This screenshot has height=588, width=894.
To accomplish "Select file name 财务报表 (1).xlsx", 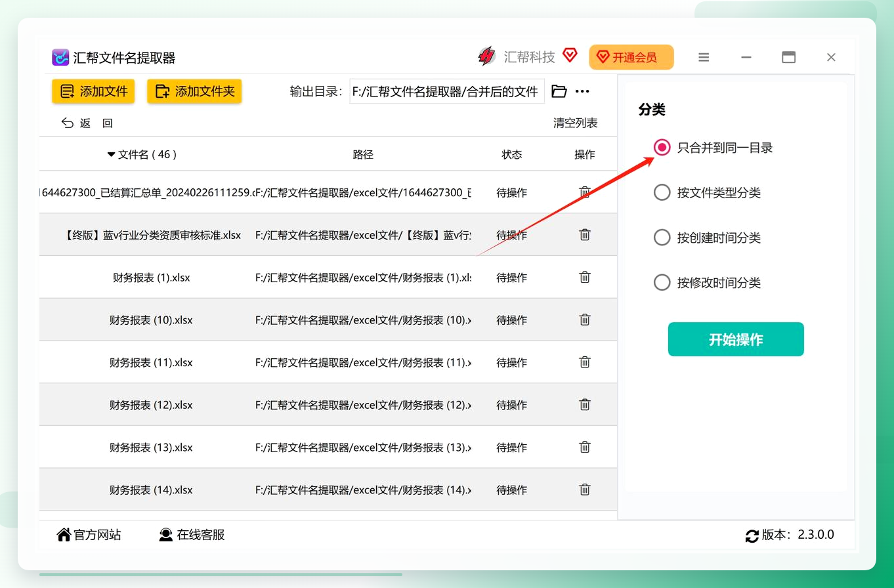I will (x=151, y=277).
